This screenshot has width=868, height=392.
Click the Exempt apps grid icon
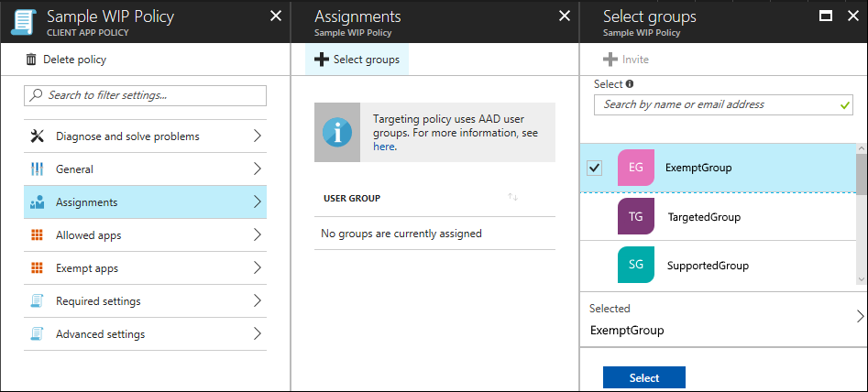38,268
